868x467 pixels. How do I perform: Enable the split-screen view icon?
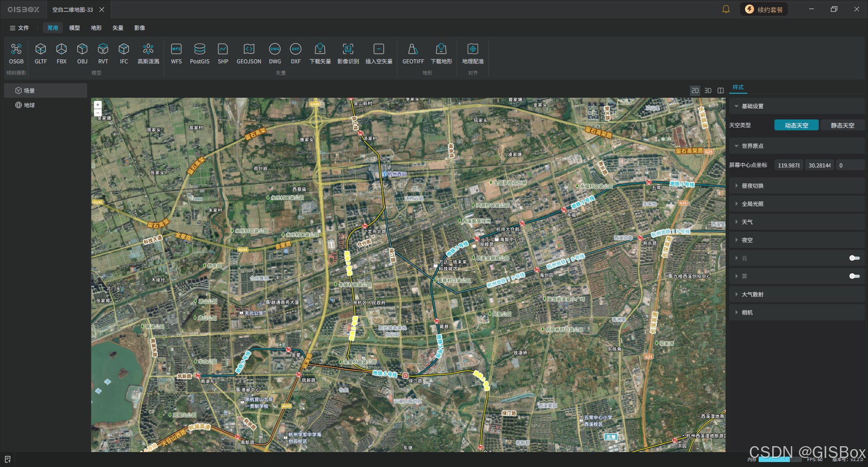point(721,91)
